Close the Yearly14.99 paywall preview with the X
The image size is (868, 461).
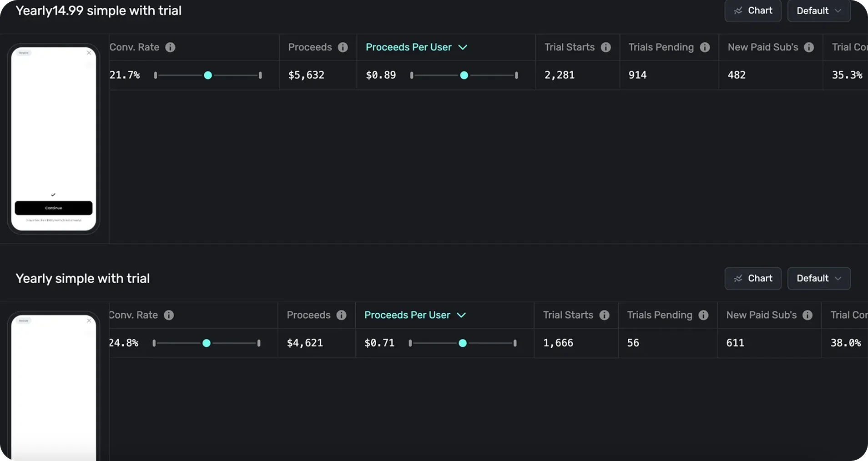pyautogui.click(x=89, y=53)
